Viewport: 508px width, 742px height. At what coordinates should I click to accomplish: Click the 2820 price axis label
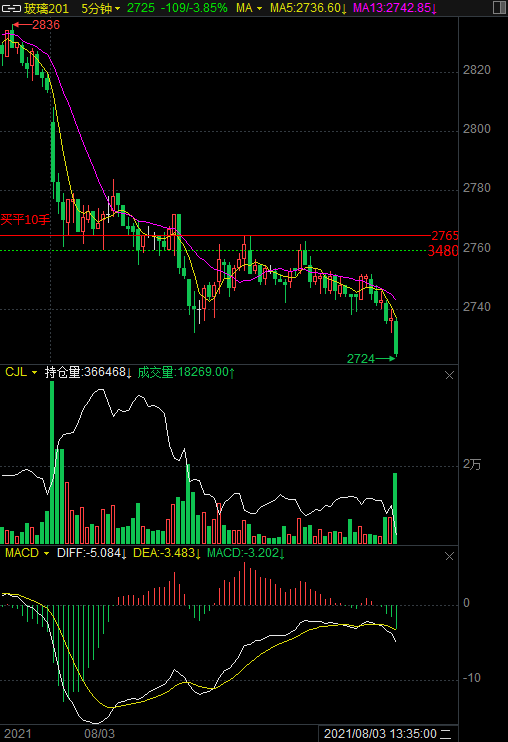point(476,70)
